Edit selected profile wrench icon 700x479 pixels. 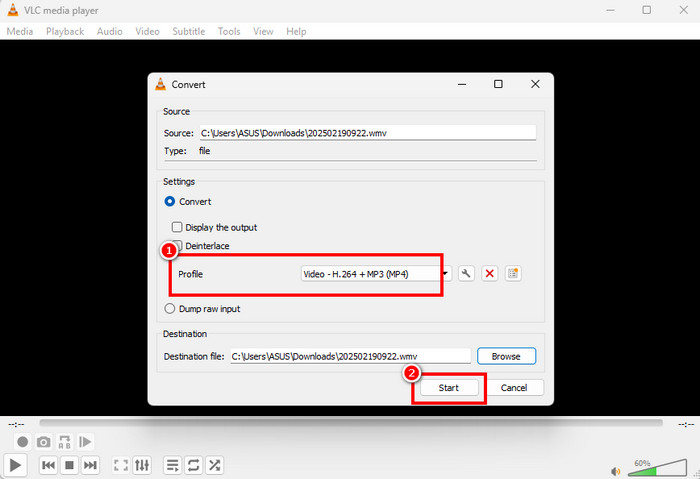pos(466,273)
